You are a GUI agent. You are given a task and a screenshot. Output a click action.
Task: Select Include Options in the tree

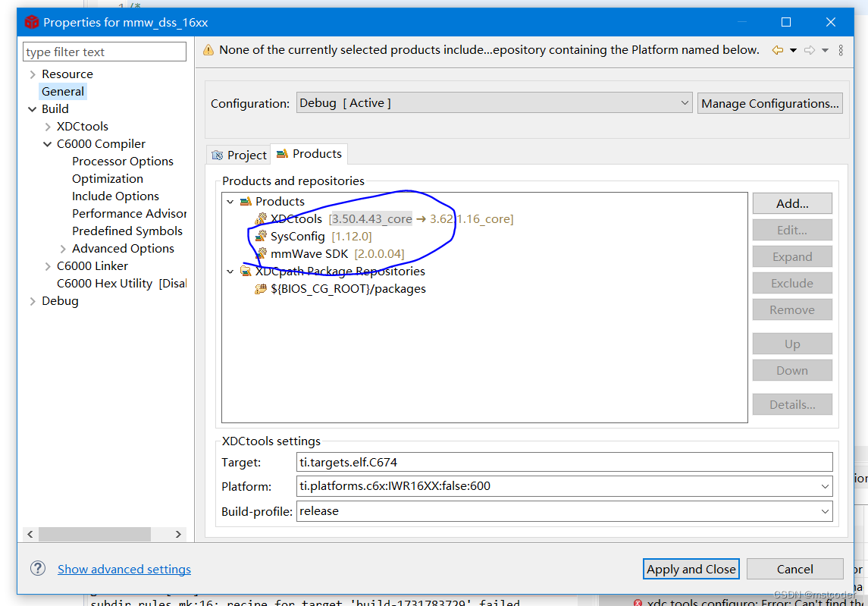tap(115, 196)
